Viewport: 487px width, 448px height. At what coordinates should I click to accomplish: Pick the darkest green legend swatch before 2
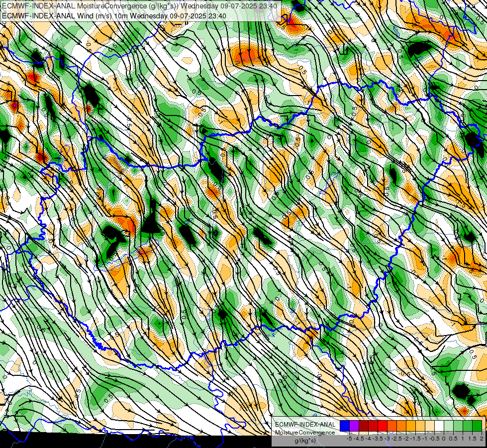[x=477, y=426]
